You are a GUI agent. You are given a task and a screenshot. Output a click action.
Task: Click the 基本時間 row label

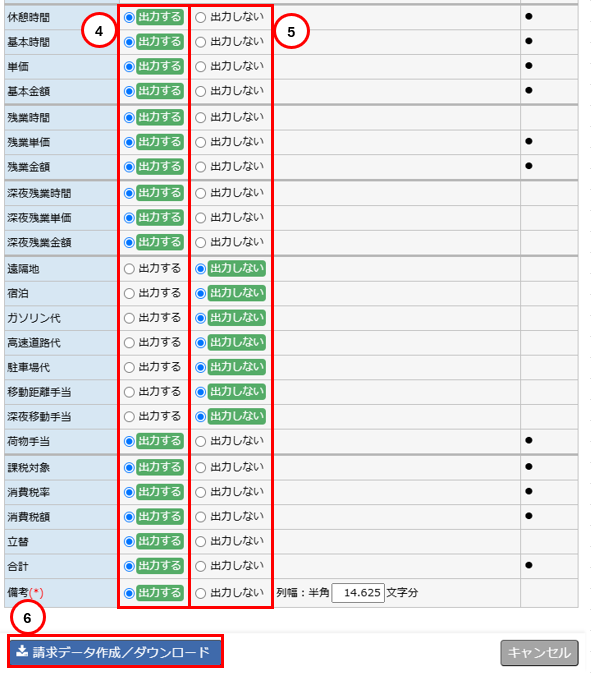coord(28,42)
